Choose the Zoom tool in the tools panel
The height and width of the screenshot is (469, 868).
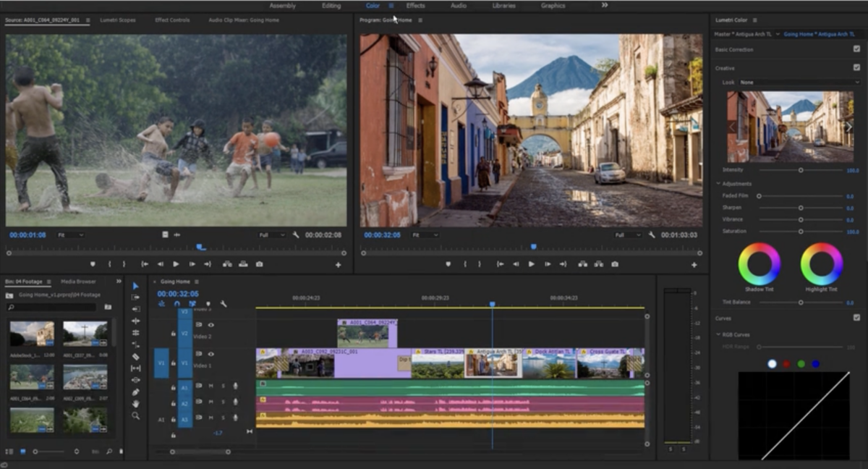tap(135, 415)
